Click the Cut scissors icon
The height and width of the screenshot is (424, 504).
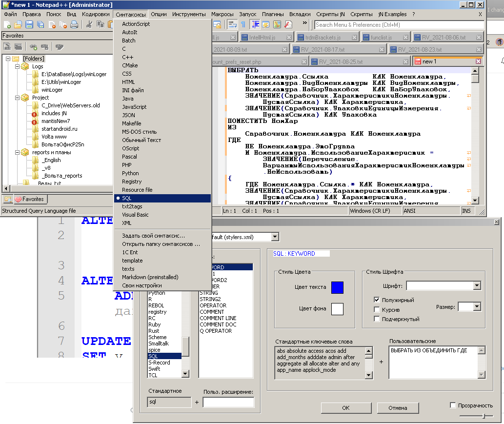tap(89, 24)
